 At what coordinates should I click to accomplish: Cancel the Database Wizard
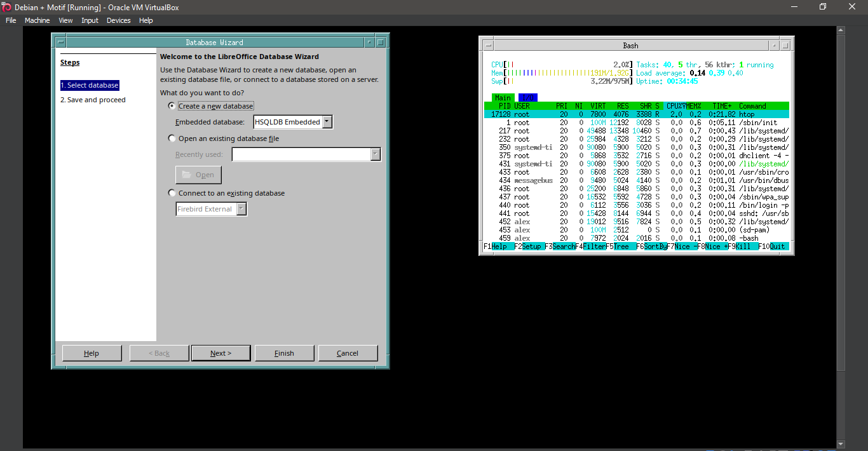tap(348, 353)
